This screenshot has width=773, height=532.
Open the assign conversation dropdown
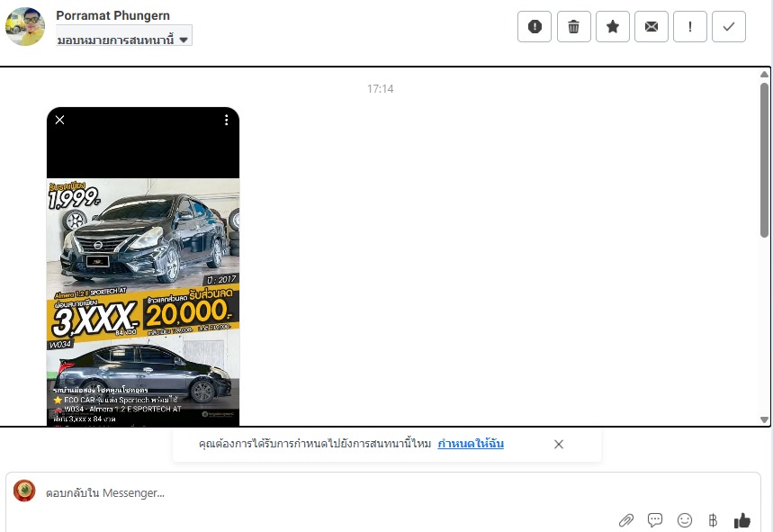(123, 40)
